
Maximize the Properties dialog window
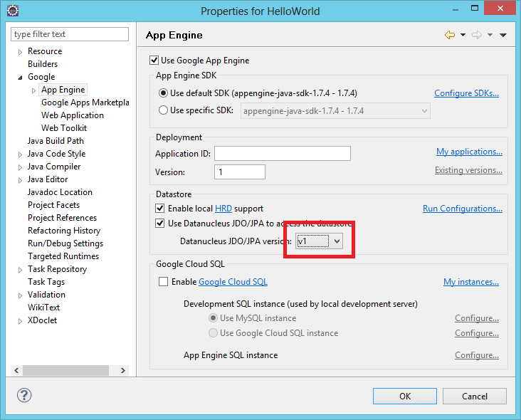point(475,9)
